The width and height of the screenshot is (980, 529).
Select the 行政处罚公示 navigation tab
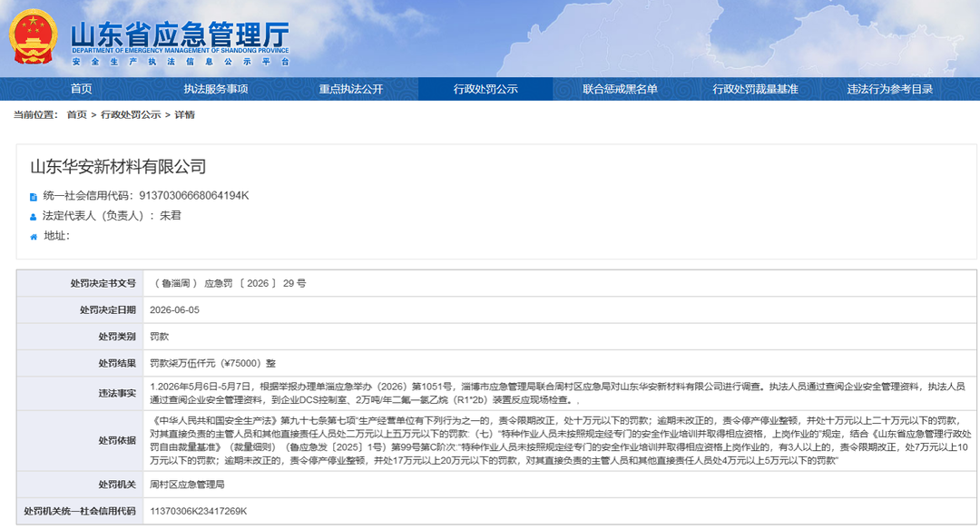[x=485, y=89]
